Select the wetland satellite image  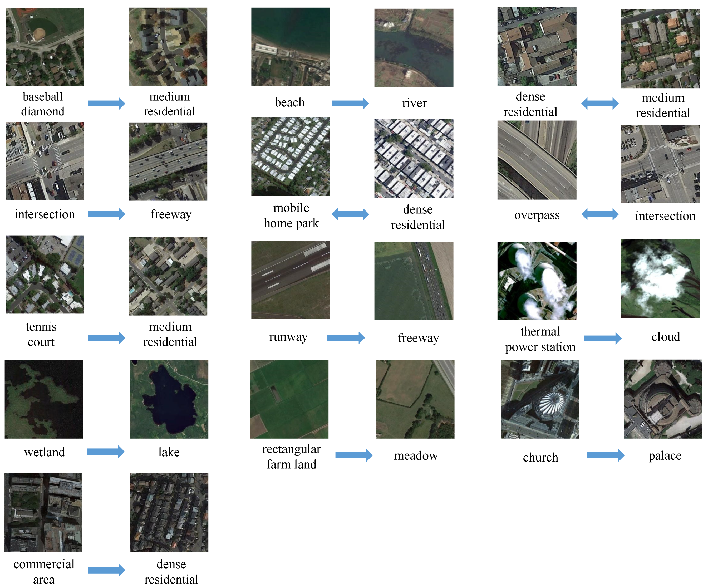[x=44, y=399]
